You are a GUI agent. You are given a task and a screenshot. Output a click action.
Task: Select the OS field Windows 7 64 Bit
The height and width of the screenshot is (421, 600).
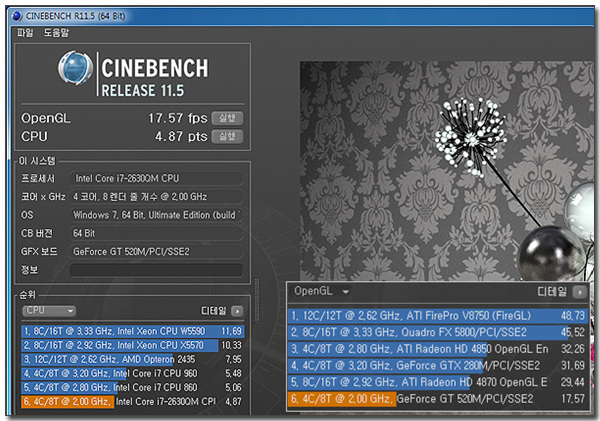pyautogui.click(x=156, y=215)
